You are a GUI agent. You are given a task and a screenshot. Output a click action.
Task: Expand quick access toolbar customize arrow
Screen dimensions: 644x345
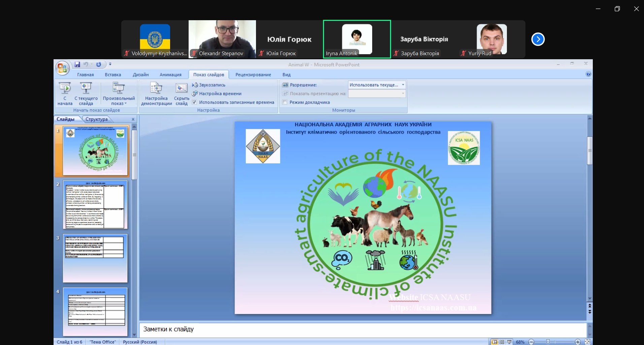pyautogui.click(x=110, y=64)
